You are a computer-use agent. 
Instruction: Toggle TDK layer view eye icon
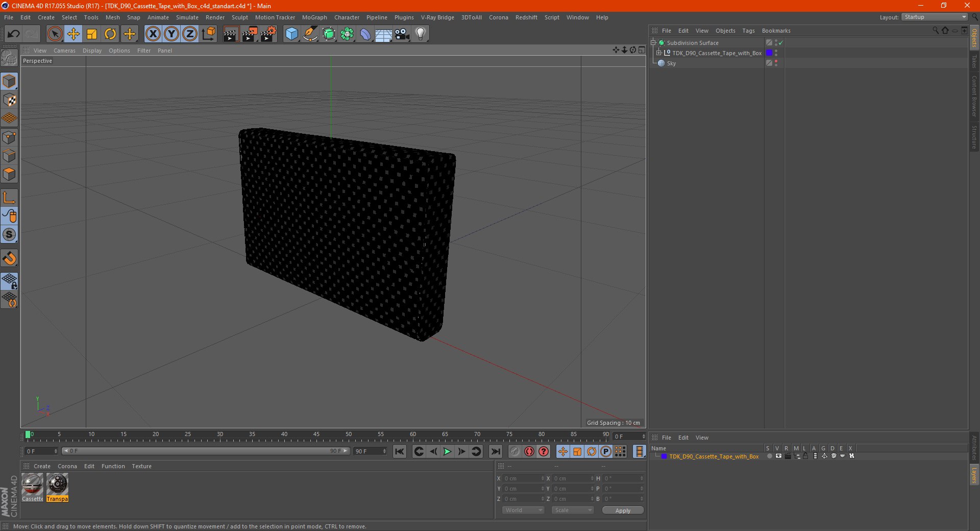[778, 456]
